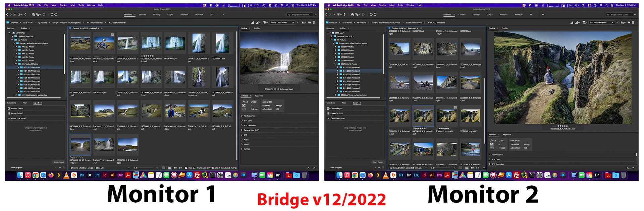Switch to details view on Monitor 1
Screen dimensions: 644x211
(175, 168)
